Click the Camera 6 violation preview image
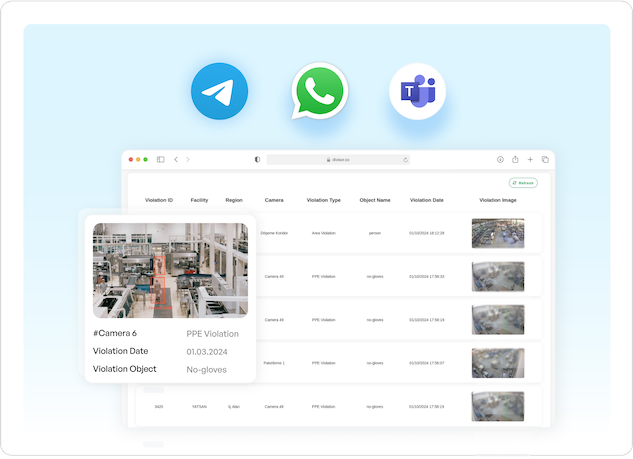 pos(170,270)
